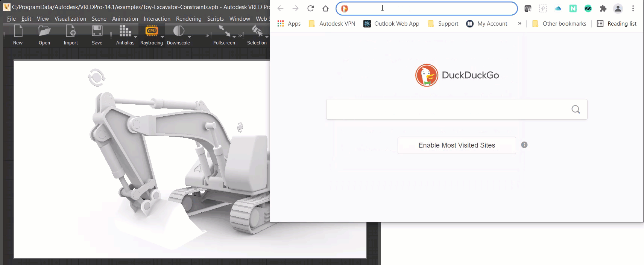The width and height of the screenshot is (644, 265).
Task: Focus DuckDuckGo search box
Action: [457, 110]
